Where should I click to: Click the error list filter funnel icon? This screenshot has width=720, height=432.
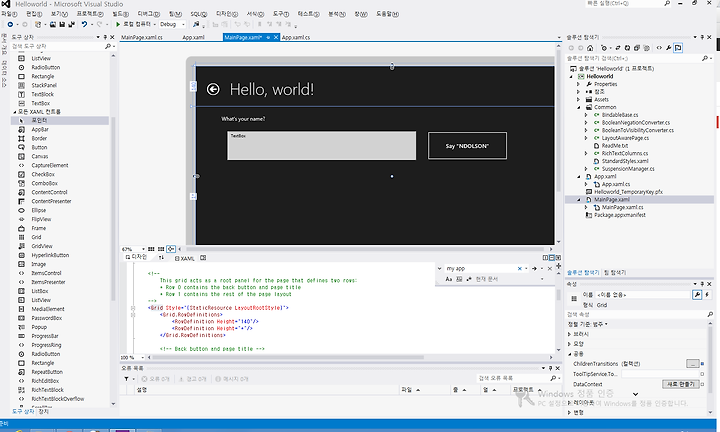click(126, 379)
